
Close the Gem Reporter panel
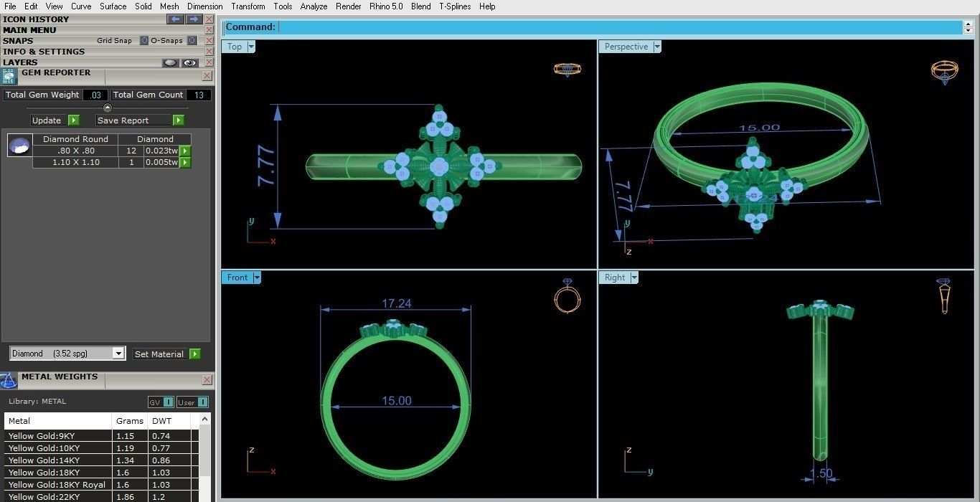207,75
